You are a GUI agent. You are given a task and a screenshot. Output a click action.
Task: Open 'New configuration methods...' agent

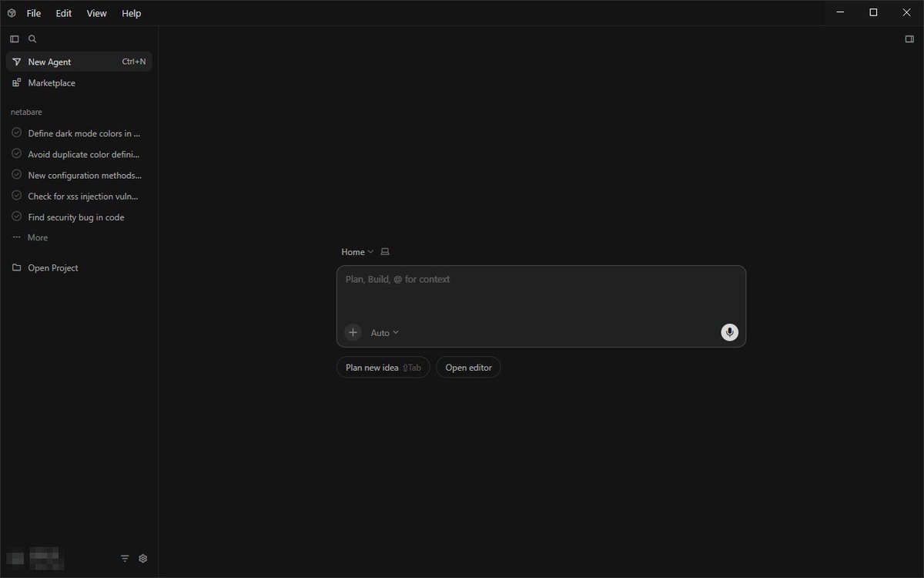point(79,175)
